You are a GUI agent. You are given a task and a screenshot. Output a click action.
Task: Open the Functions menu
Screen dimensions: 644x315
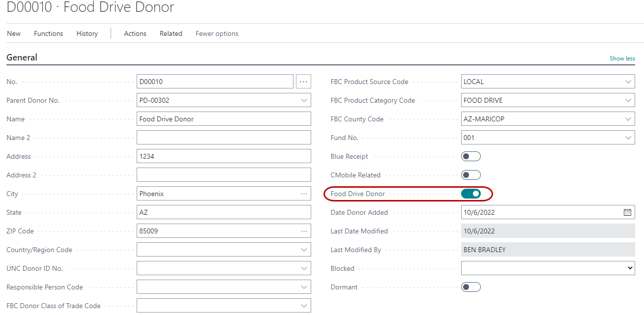coord(48,33)
